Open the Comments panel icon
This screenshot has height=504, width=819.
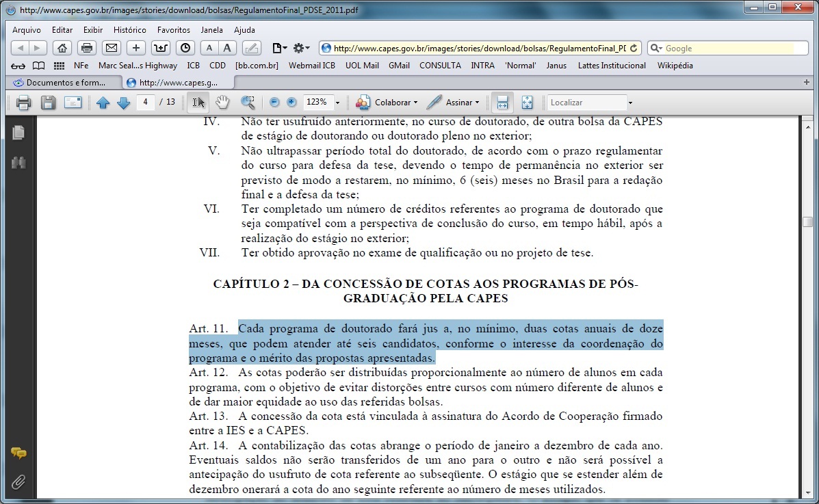[18, 453]
